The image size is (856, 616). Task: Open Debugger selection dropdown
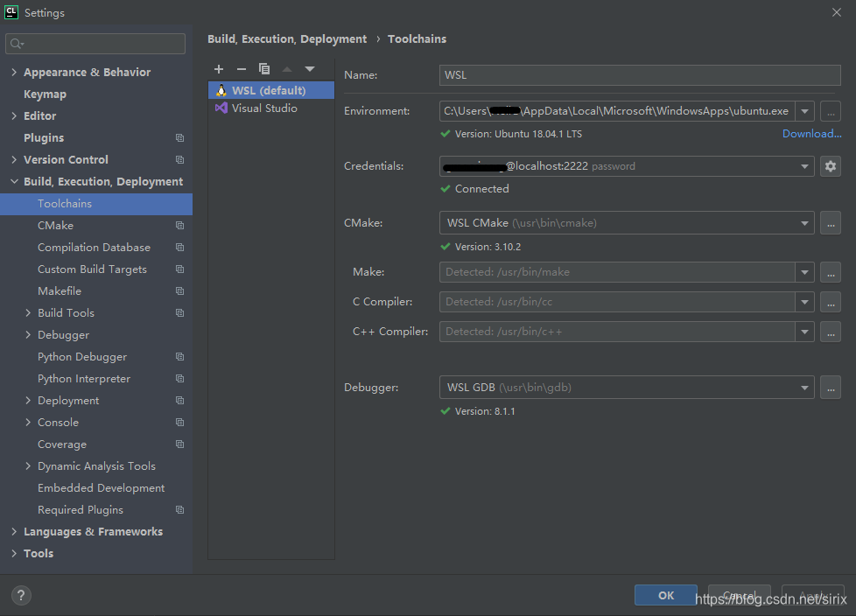pos(804,388)
